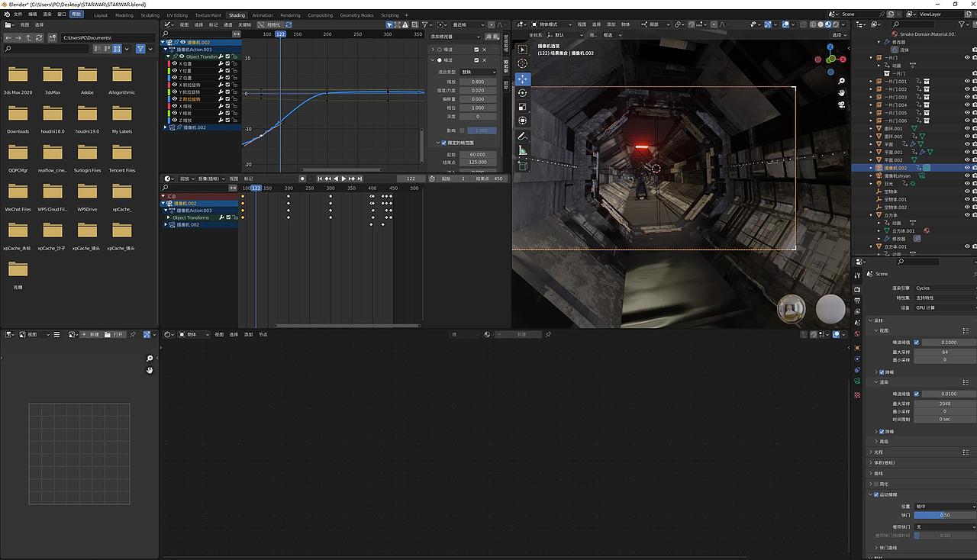The height and width of the screenshot is (560, 977).
Task: Click the 规格化 button in graph editor
Action: tap(269, 24)
